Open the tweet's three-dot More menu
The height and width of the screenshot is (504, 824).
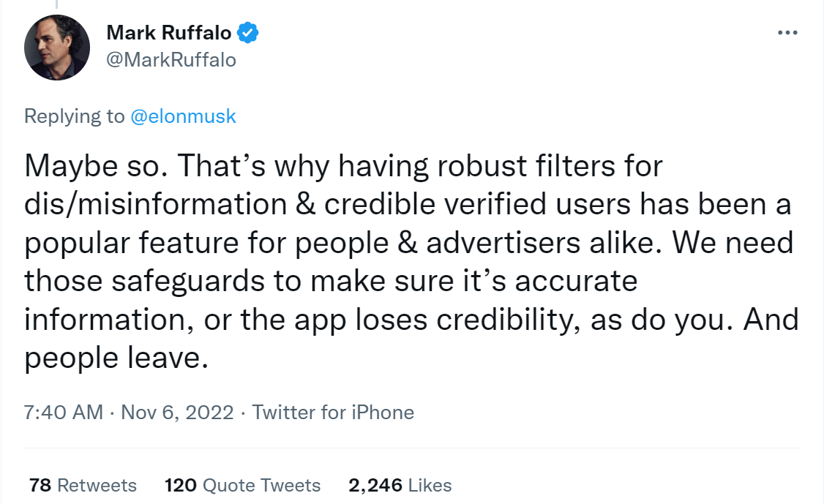pyautogui.click(x=787, y=33)
